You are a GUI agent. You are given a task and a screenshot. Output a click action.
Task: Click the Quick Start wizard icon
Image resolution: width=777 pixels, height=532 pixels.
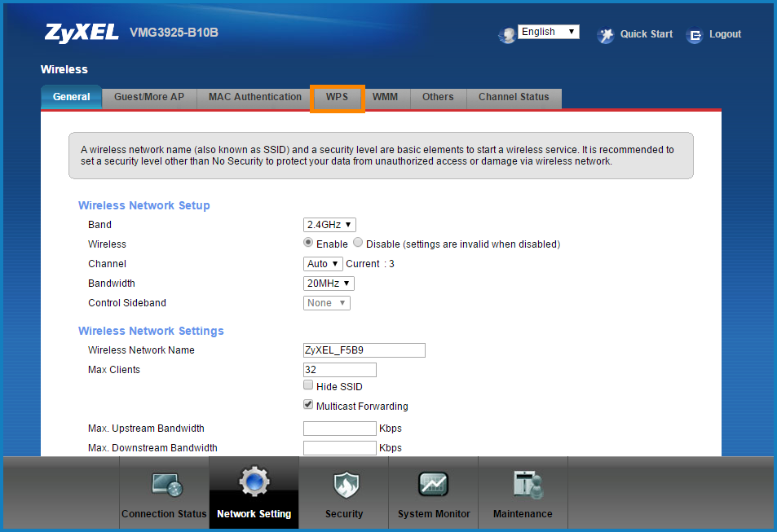tap(606, 35)
